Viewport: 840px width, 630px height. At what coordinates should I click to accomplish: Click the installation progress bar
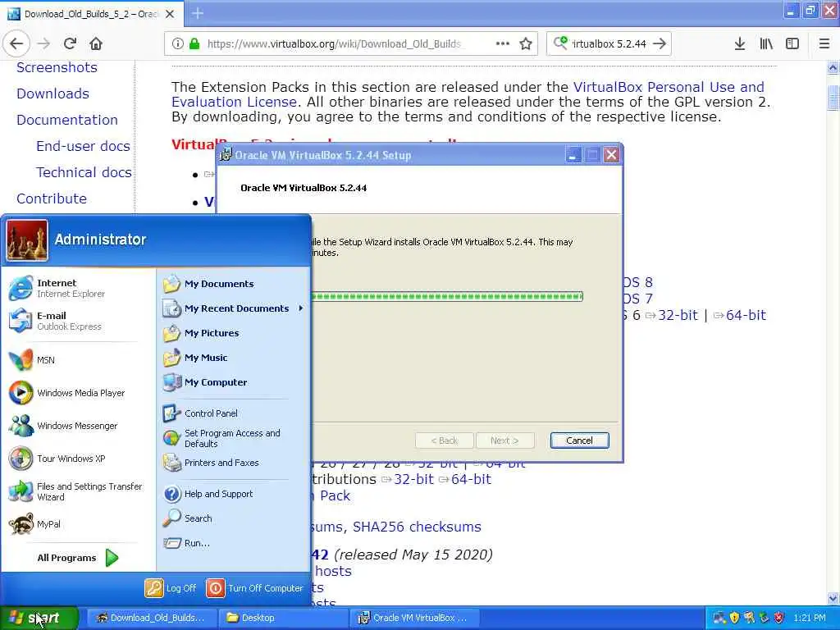click(x=447, y=296)
